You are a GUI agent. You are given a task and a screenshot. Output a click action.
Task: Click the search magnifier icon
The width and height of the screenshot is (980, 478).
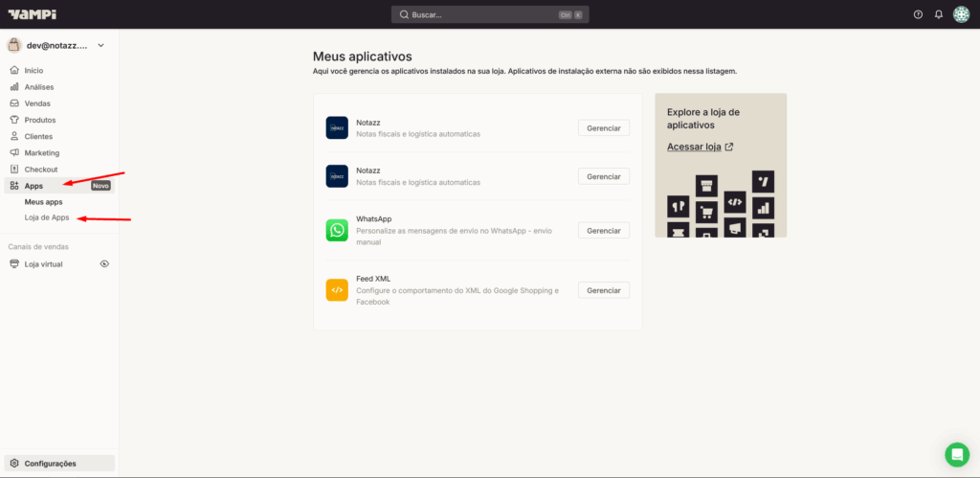coord(404,14)
